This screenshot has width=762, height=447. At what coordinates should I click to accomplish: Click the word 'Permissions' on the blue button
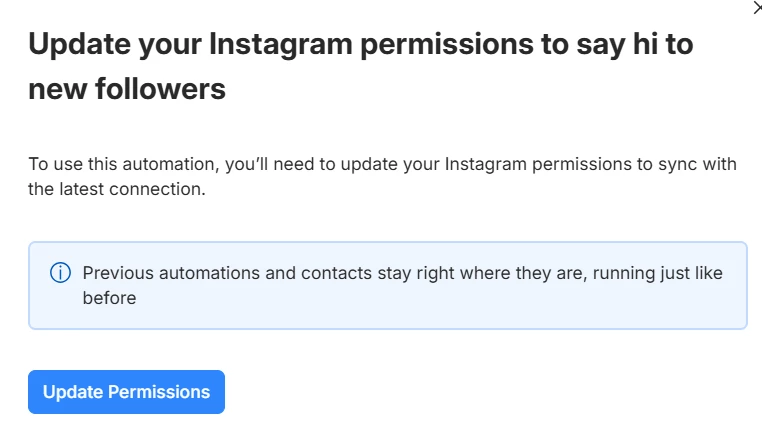pos(159,392)
